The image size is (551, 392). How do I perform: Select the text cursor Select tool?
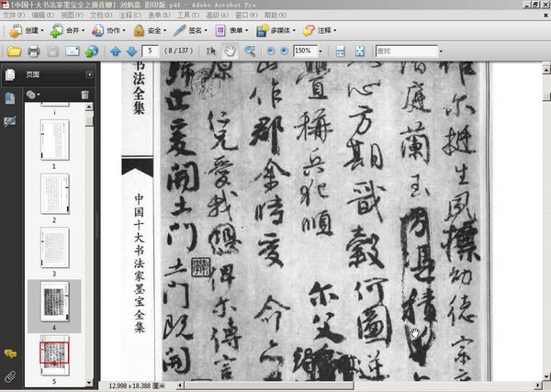[x=211, y=50]
